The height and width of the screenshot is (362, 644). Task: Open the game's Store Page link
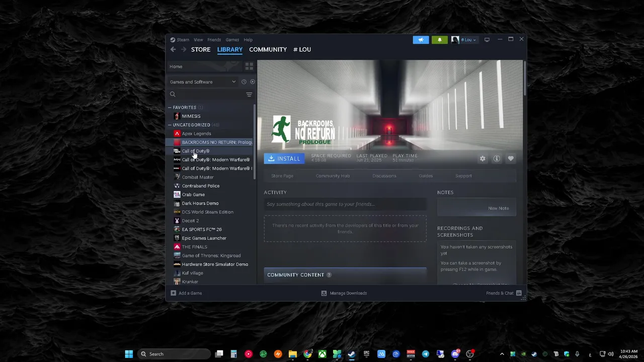[x=282, y=176]
